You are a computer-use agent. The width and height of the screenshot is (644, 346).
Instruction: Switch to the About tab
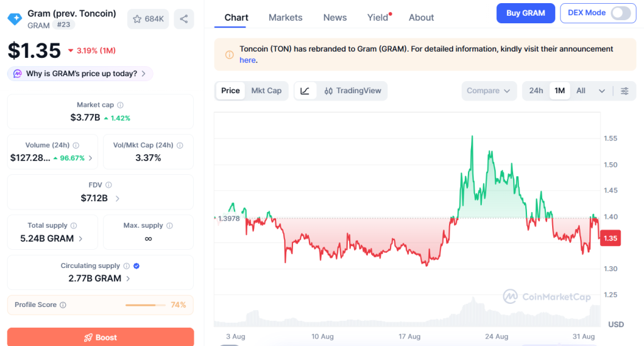421,18
